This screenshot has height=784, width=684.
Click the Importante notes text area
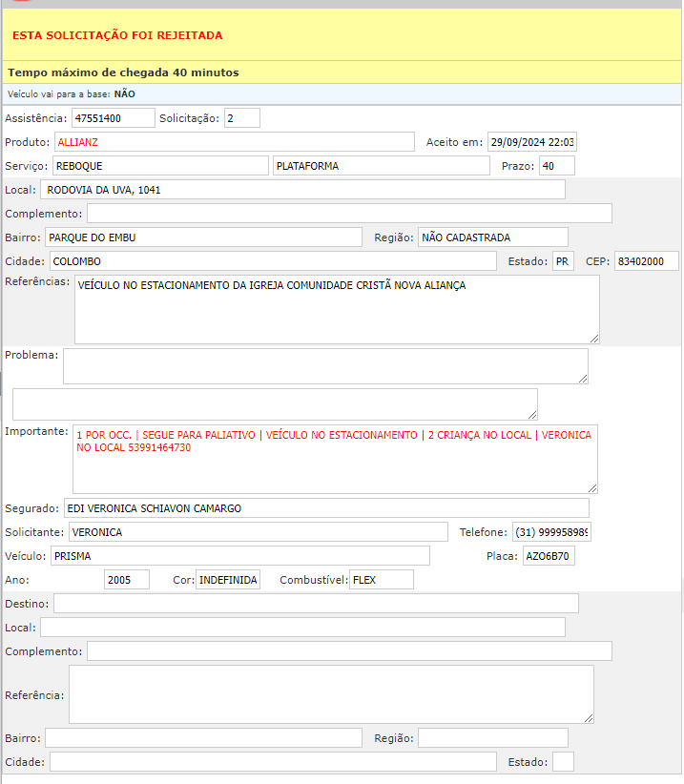coord(335,459)
